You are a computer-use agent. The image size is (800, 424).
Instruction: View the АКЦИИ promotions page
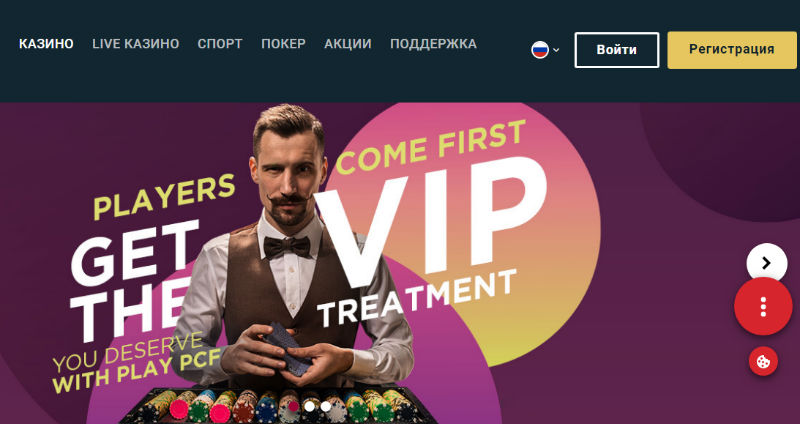tap(348, 44)
